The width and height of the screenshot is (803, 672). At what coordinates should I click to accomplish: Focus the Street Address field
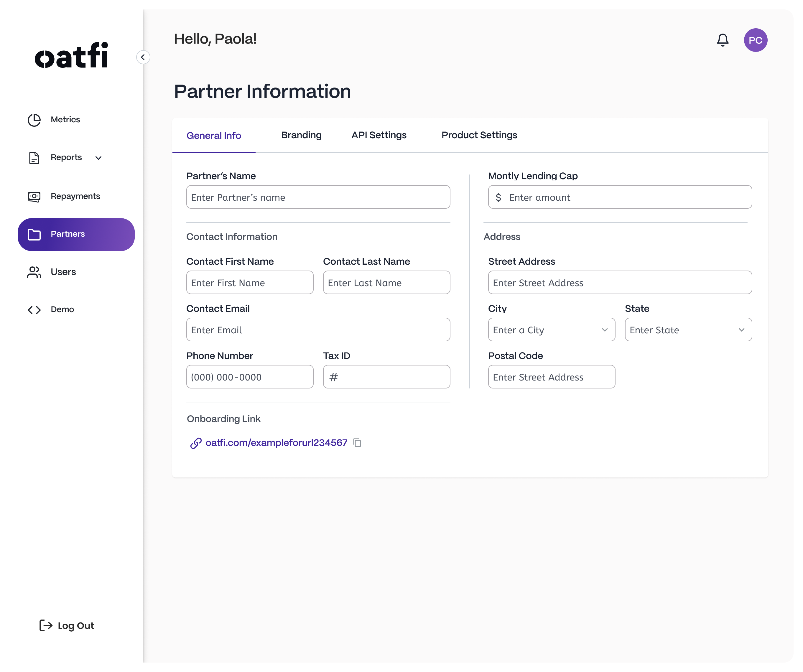620,282
